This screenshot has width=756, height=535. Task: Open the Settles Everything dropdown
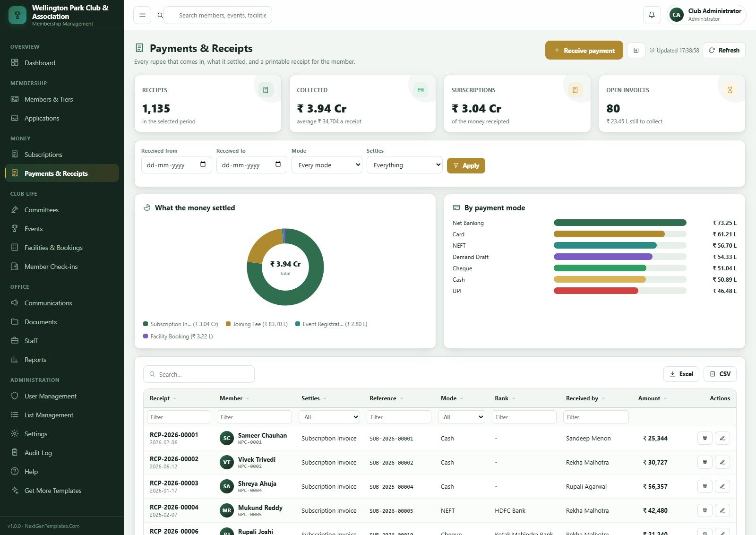[x=404, y=165]
